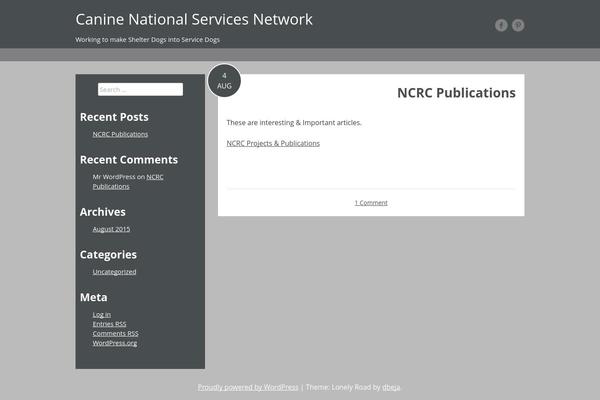The image size is (600, 400).
Task: Click the Meta heading
Action: click(x=94, y=297)
